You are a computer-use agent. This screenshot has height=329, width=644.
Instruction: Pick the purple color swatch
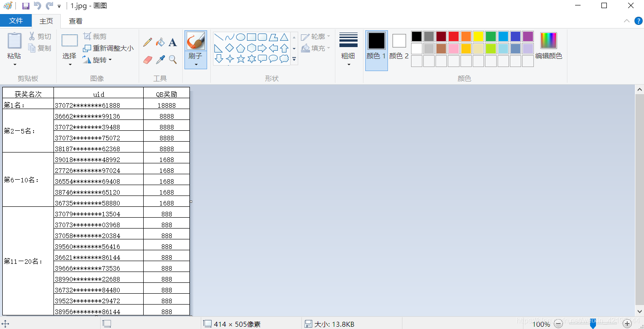click(x=528, y=37)
